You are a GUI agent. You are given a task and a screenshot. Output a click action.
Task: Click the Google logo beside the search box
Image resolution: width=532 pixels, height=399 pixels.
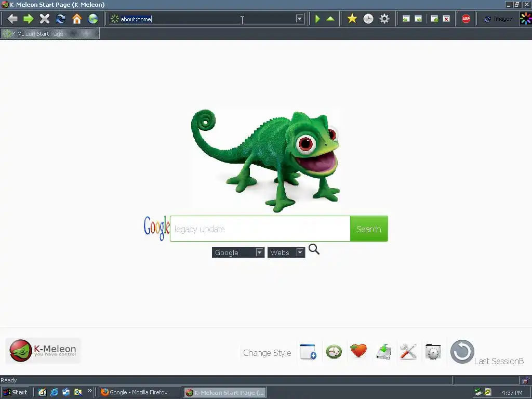156,228
